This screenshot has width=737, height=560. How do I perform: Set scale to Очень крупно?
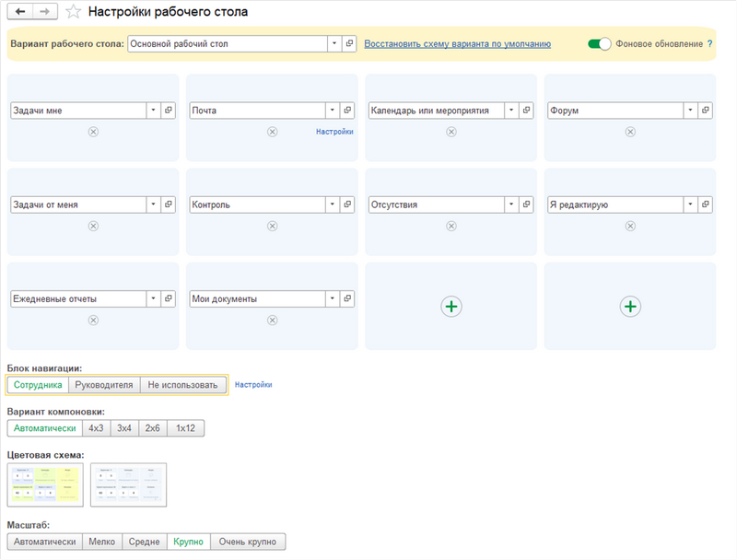(248, 542)
